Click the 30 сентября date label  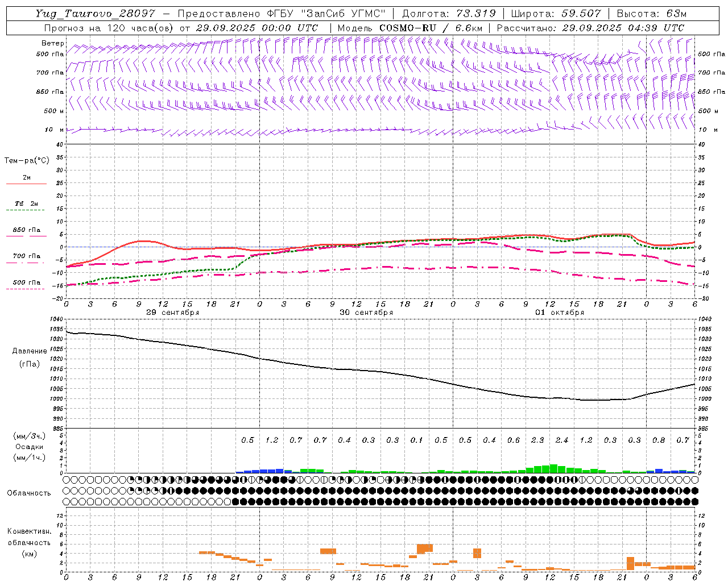coord(366,313)
